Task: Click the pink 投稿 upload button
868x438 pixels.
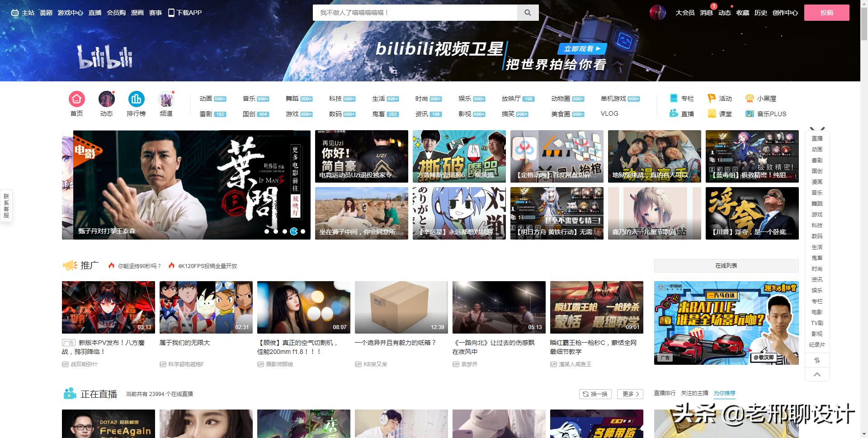Action: [x=827, y=13]
